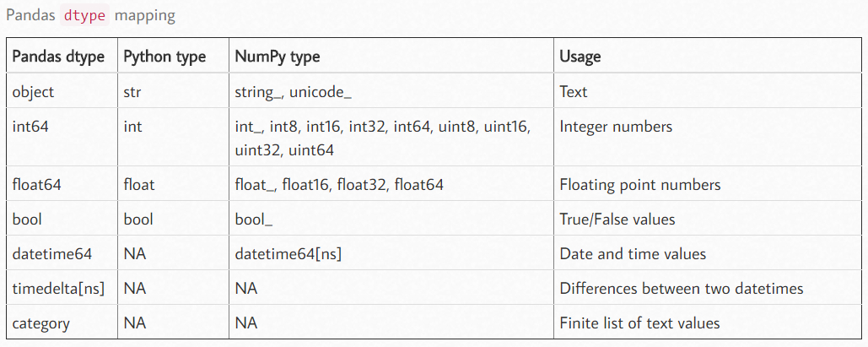This screenshot has width=868, height=347.
Task: Click the 'NumPy type' column header
Action: 278,57
